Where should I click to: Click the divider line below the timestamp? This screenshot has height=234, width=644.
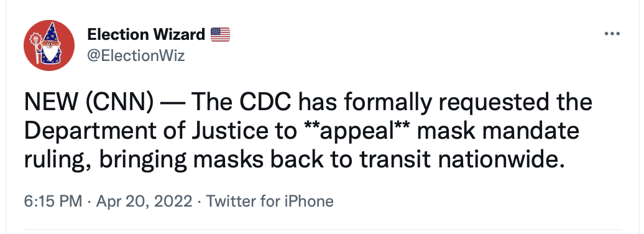click(x=323, y=229)
